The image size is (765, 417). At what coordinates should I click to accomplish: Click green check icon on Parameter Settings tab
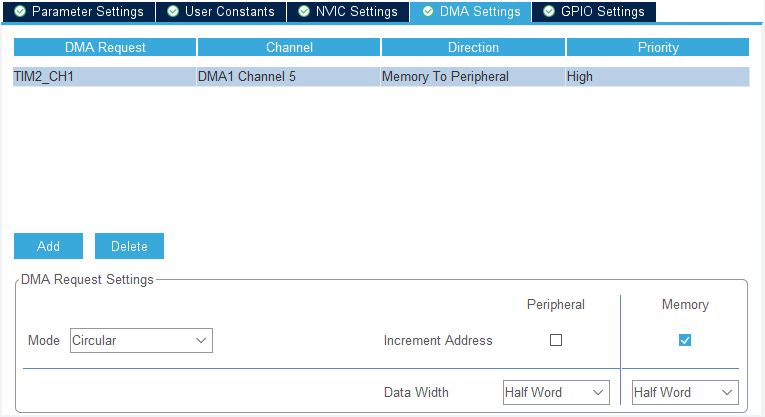pyautogui.click(x=20, y=11)
